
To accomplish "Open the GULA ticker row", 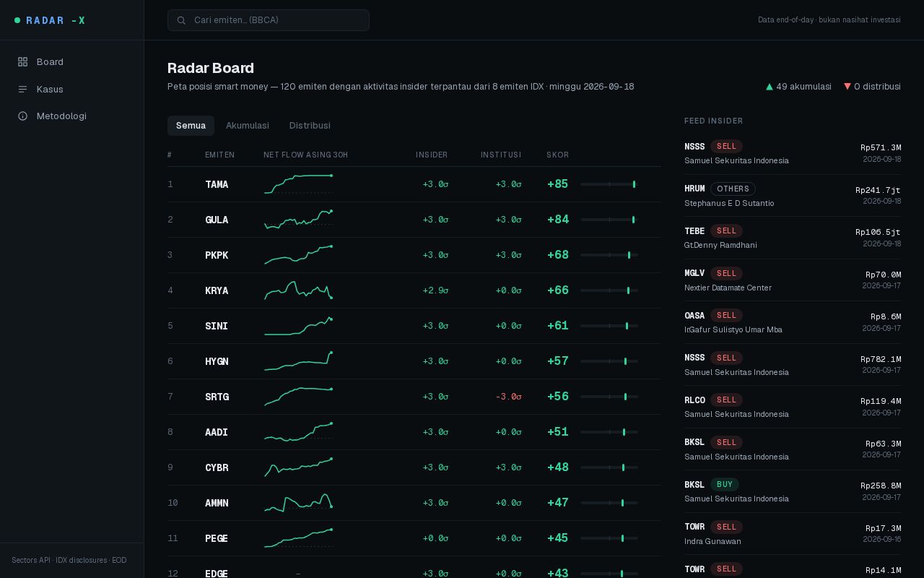I will (414, 220).
